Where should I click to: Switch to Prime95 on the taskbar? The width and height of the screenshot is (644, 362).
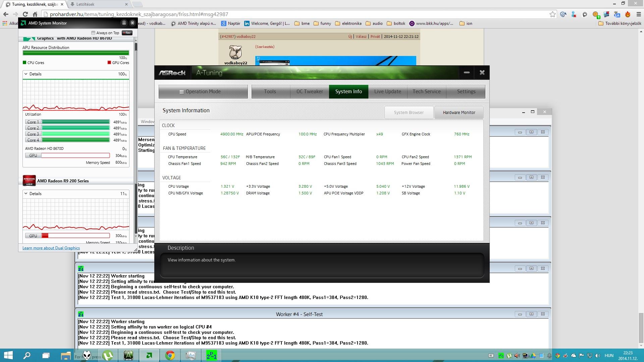211,355
